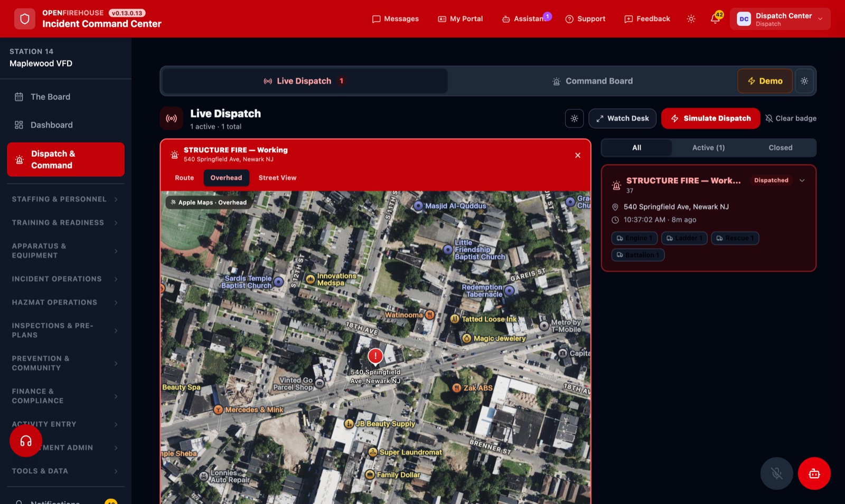This screenshot has height=504, width=845.
Task: Select the Street View map tab
Action: pos(277,178)
